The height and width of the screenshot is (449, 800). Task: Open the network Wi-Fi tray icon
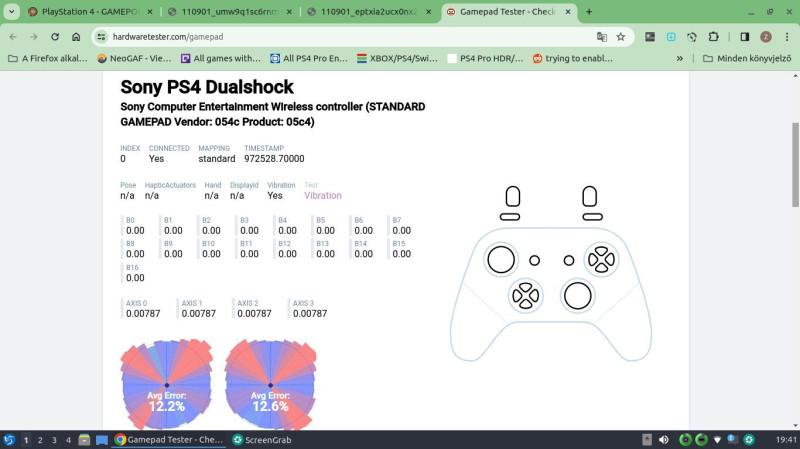[x=717, y=440]
